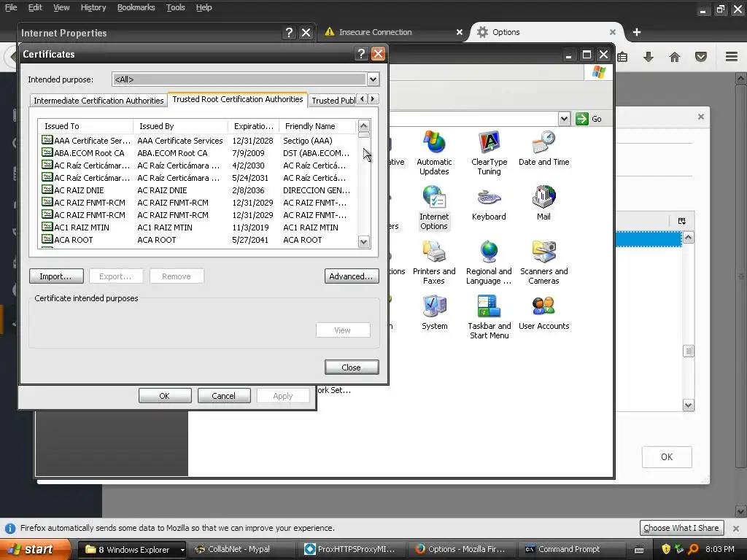Click the Import... button
This screenshot has height=560, width=747.
click(x=55, y=276)
